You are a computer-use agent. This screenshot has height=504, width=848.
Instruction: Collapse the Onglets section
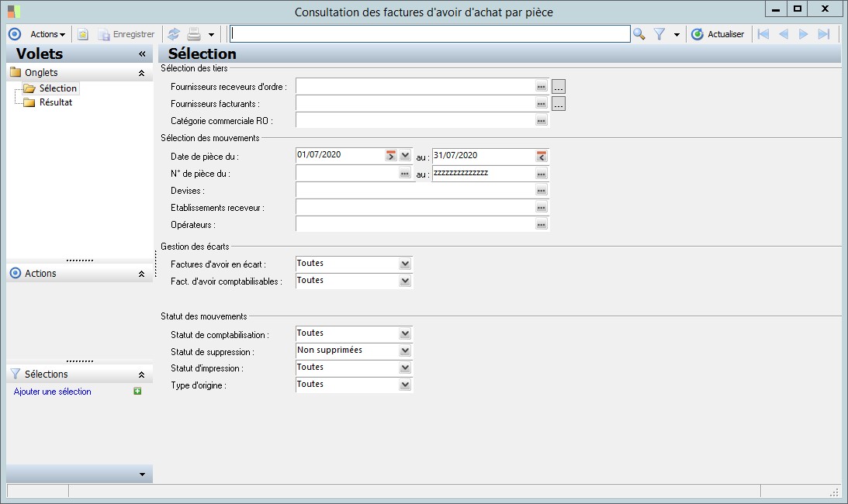tap(141, 73)
